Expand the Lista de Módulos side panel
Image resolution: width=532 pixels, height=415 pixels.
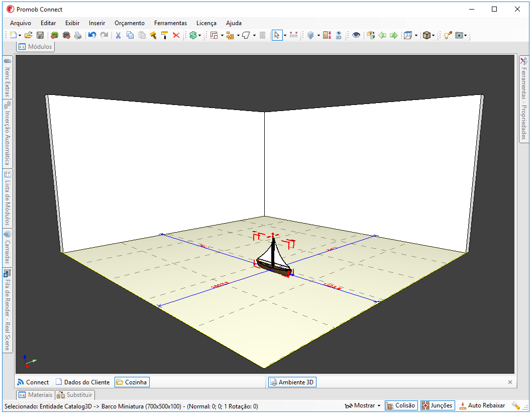click(x=8, y=198)
